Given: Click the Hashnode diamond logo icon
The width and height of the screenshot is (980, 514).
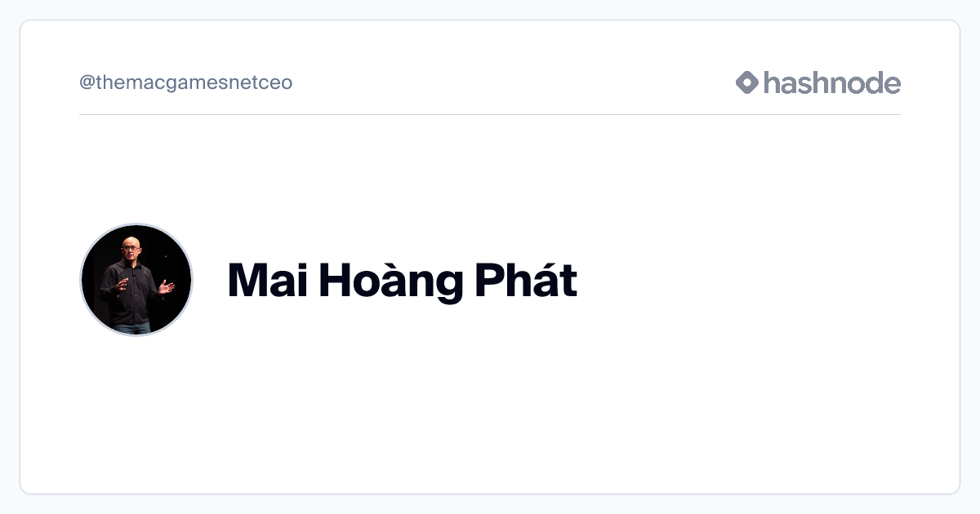Looking at the screenshot, I should pos(747,82).
